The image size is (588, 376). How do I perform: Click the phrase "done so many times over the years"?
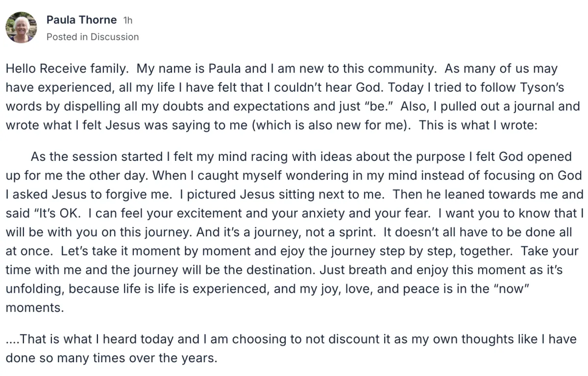111,358
